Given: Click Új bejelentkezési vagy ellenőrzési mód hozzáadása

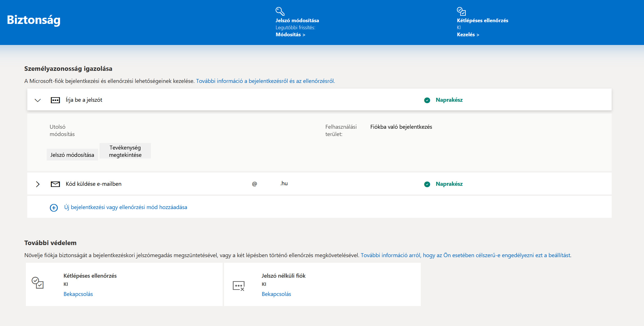Looking at the screenshot, I should pyautogui.click(x=126, y=207).
